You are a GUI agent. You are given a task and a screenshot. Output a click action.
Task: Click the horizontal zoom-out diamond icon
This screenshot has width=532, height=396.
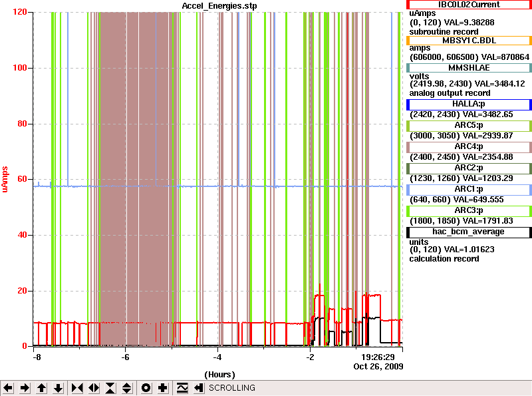(94, 388)
